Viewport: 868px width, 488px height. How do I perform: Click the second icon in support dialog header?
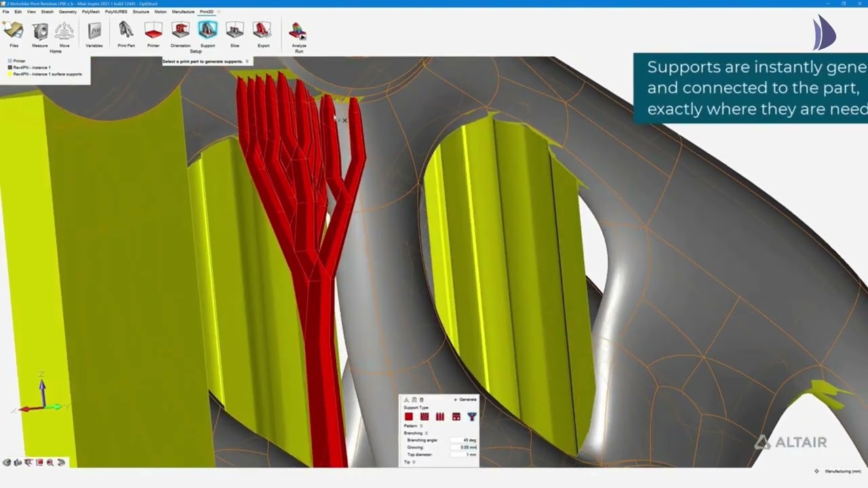[414, 400]
